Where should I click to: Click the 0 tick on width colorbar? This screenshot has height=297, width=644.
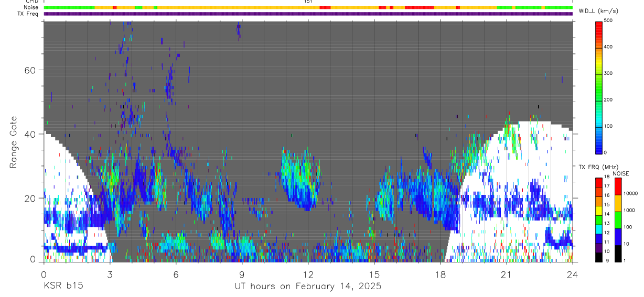click(x=606, y=152)
